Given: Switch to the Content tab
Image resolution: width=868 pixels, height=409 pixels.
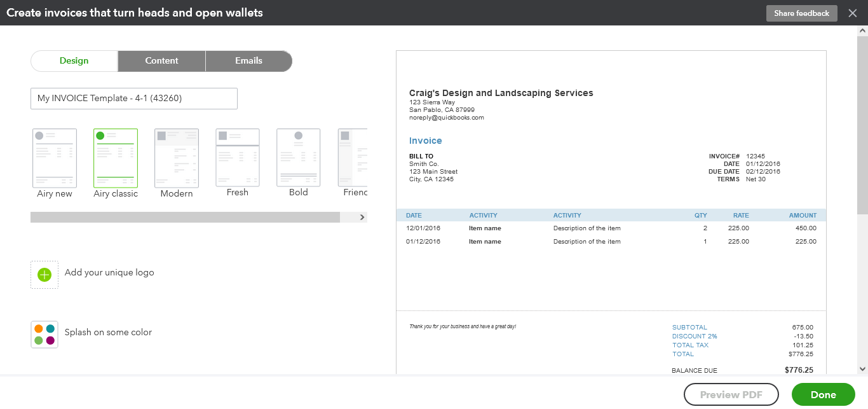Looking at the screenshot, I should pyautogui.click(x=161, y=61).
